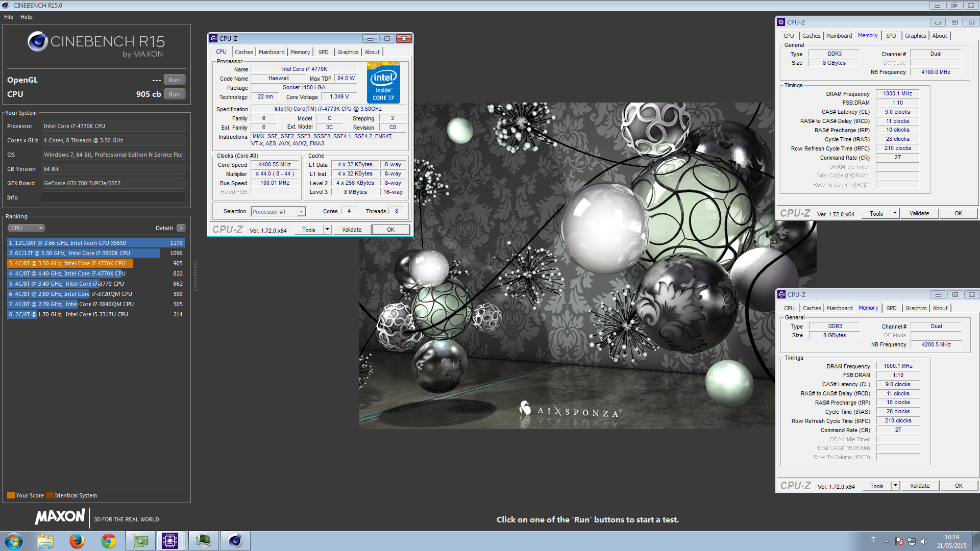The width and height of the screenshot is (980, 551).
Task: Open the CPU tab in top-right CPU-Z window
Action: (789, 36)
